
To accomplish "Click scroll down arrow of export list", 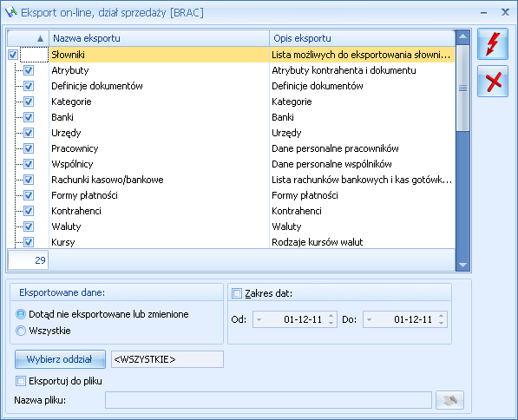I will tap(462, 265).
